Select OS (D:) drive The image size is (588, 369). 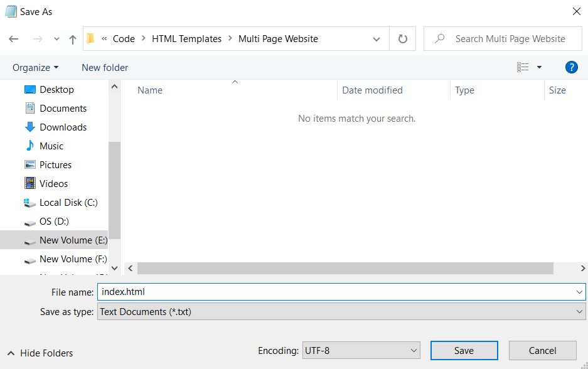54,222
